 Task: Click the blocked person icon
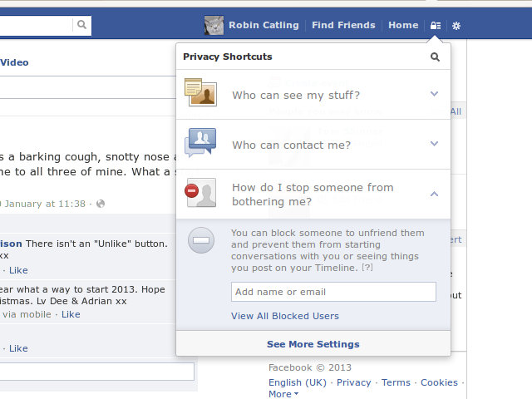200,192
